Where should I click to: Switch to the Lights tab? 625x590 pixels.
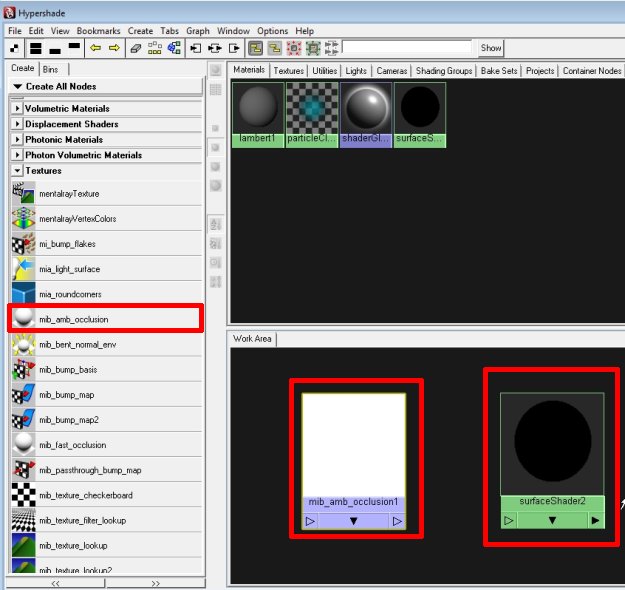(x=356, y=71)
